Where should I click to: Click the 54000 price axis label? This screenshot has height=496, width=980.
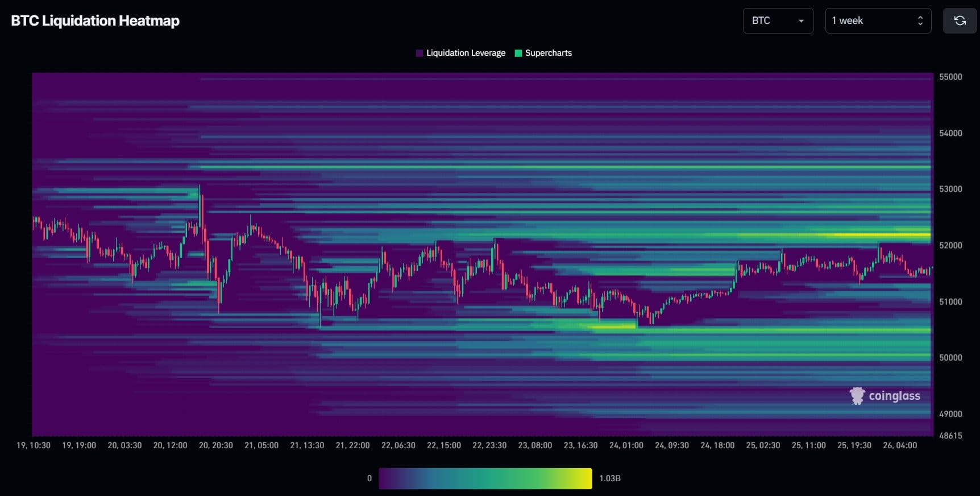tap(950, 133)
